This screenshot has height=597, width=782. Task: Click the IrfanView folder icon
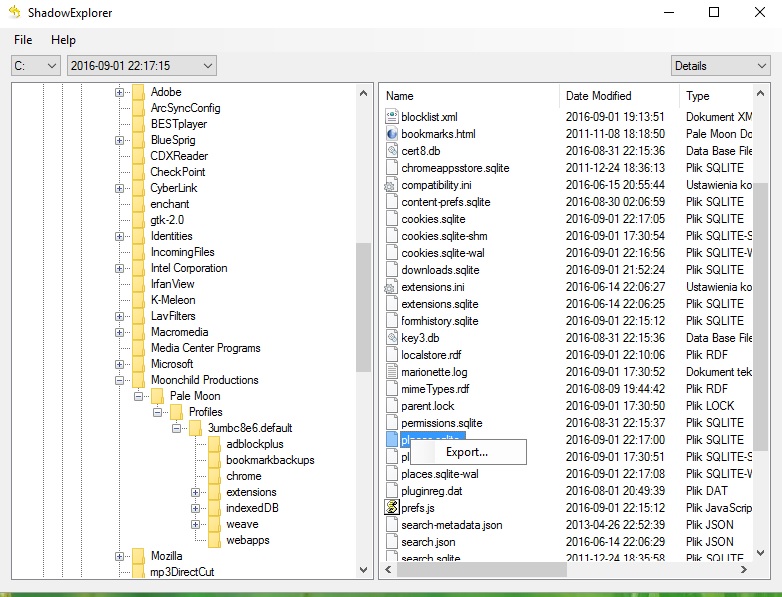139,284
